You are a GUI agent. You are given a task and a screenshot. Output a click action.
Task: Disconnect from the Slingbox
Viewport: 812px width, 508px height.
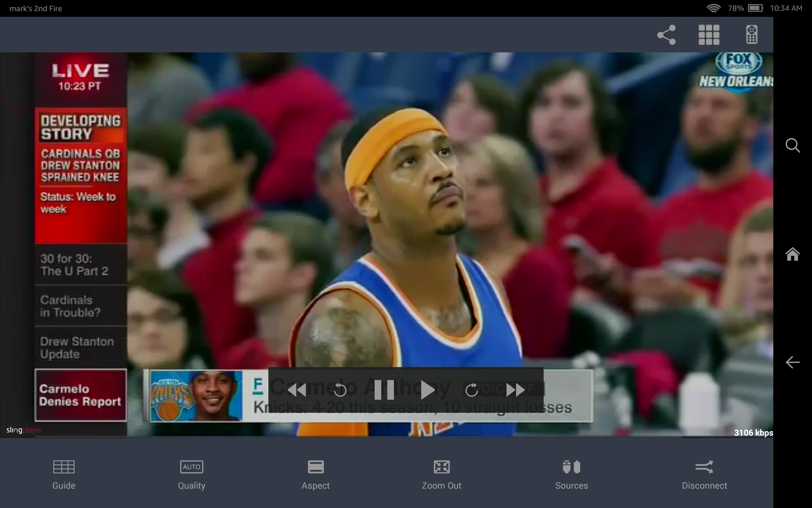coord(704,467)
